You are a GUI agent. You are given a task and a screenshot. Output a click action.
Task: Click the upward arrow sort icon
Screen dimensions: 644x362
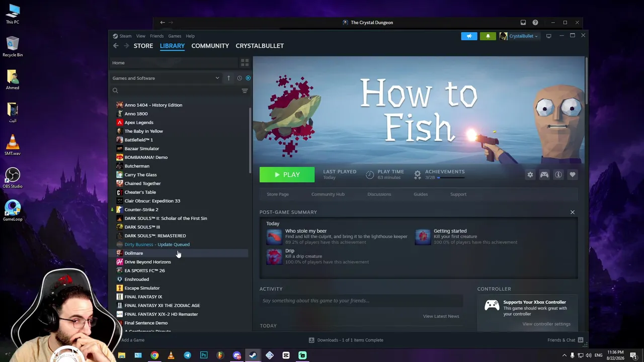(228, 78)
